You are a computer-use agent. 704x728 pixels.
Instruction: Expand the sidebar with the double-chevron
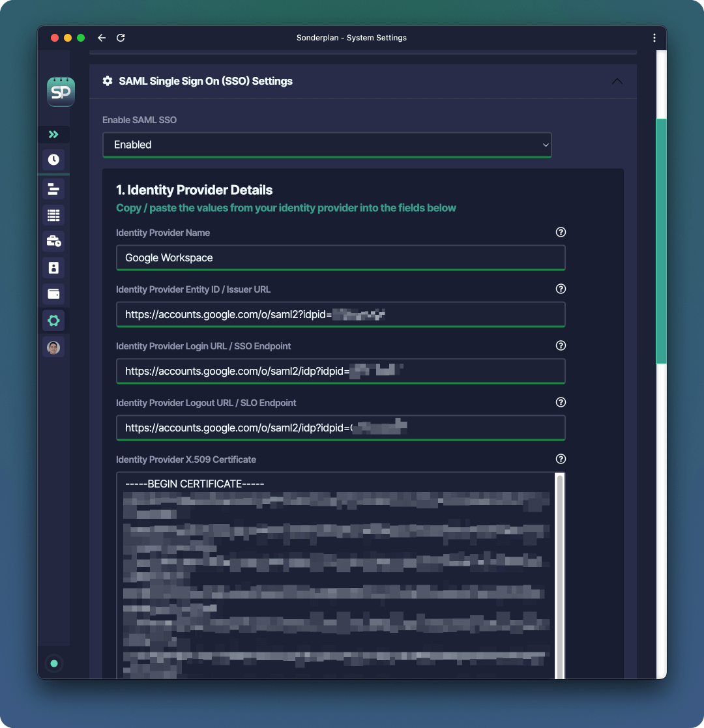coord(53,134)
